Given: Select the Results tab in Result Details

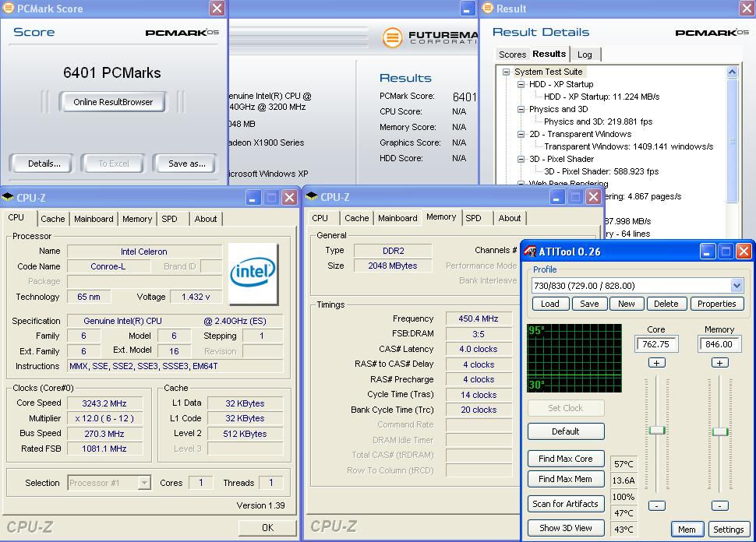Looking at the screenshot, I should [549, 54].
